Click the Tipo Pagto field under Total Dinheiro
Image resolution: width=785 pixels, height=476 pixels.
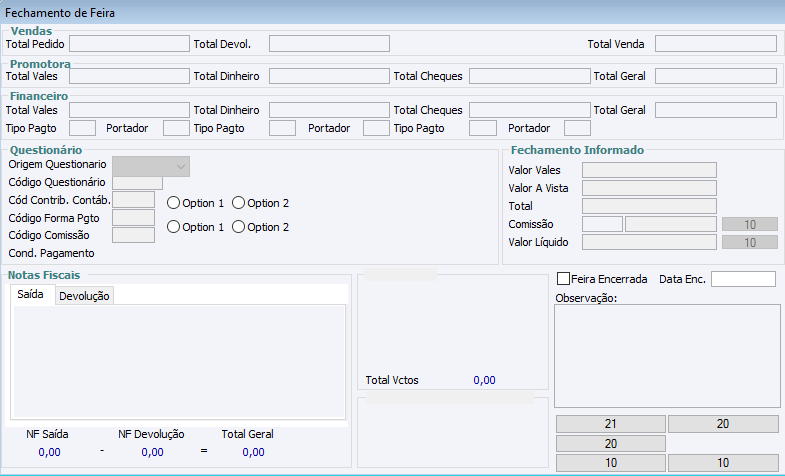click(x=282, y=128)
